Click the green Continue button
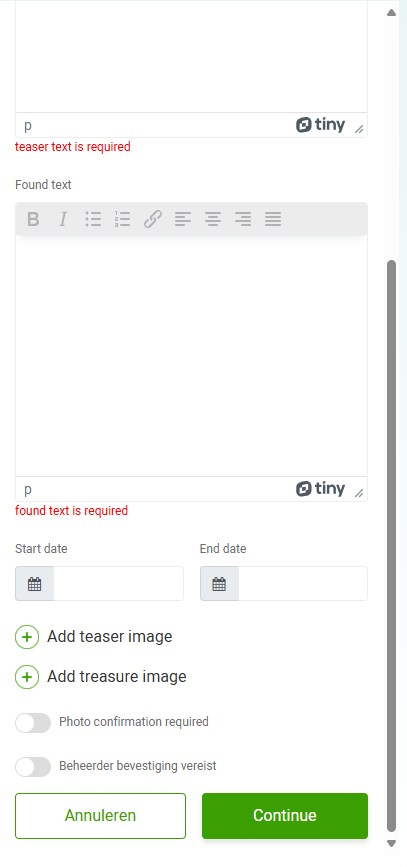This screenshot has width=407, height=867. pos(285,816)
